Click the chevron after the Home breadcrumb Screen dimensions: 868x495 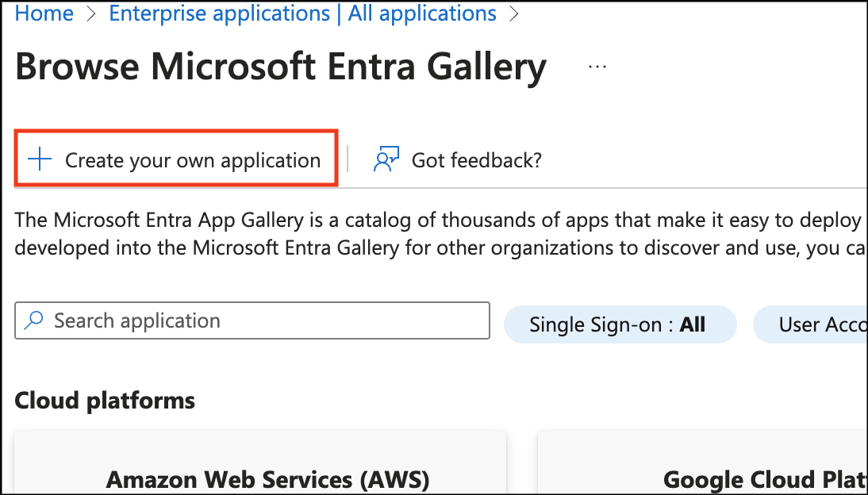(x=91, y=14)
